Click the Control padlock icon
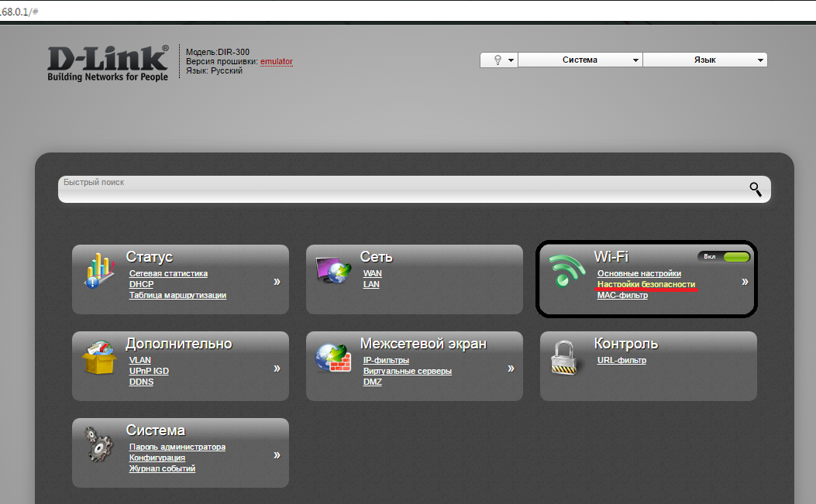Screen dimensions: 816x504 (566, 358)
